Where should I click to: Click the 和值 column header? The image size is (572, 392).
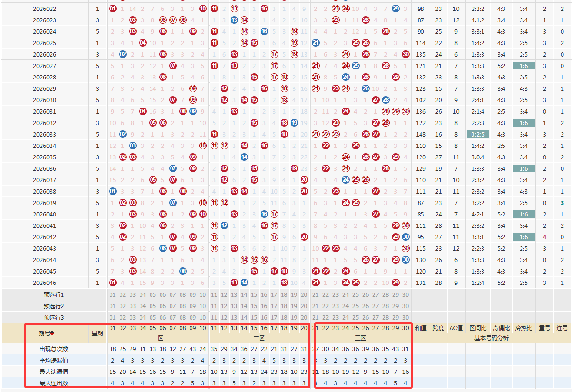[x=421, y=328]
